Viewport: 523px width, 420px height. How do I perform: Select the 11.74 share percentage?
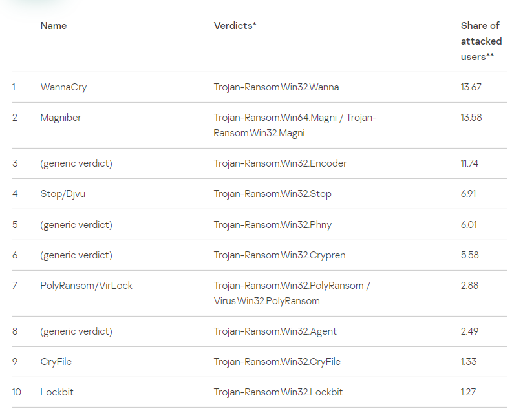click(x=469, y=163)
